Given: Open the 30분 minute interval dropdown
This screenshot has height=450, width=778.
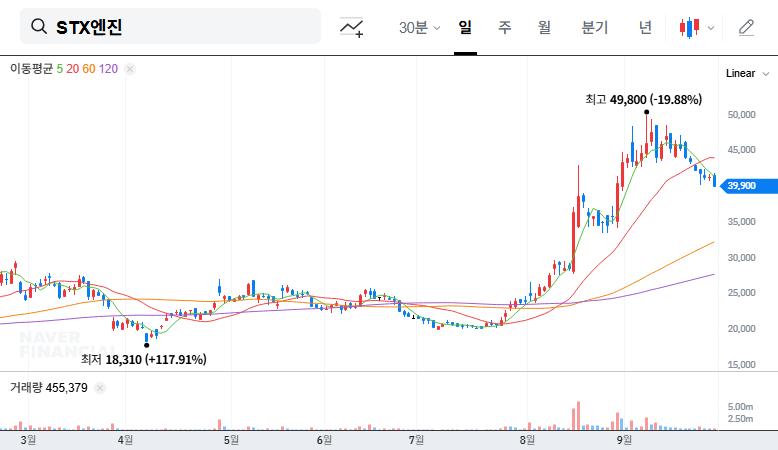Looking at the screenshot, I should (x=419, y=27).
